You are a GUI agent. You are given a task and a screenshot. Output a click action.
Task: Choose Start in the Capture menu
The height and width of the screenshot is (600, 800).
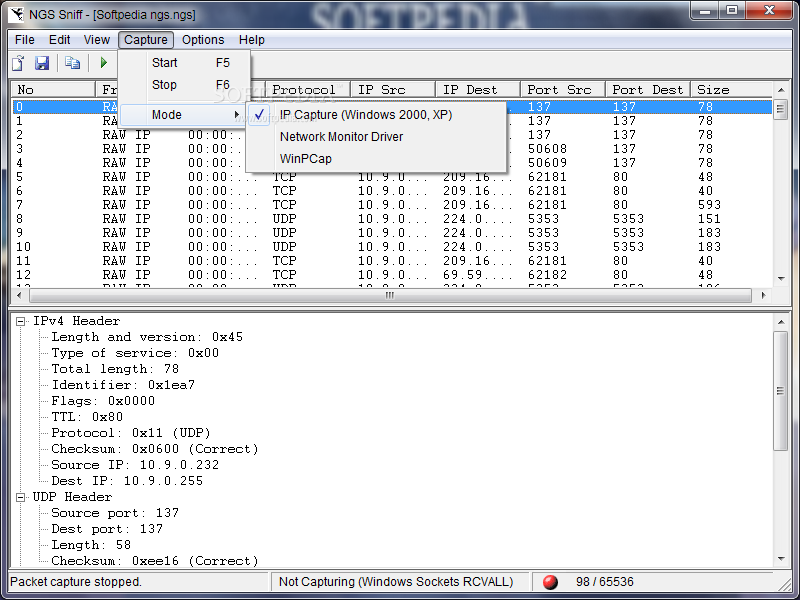[x=185, y=63]
